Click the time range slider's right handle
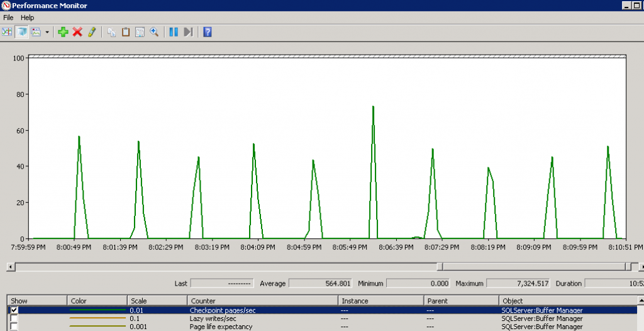 pyautogui.click(x=629, y=267)
